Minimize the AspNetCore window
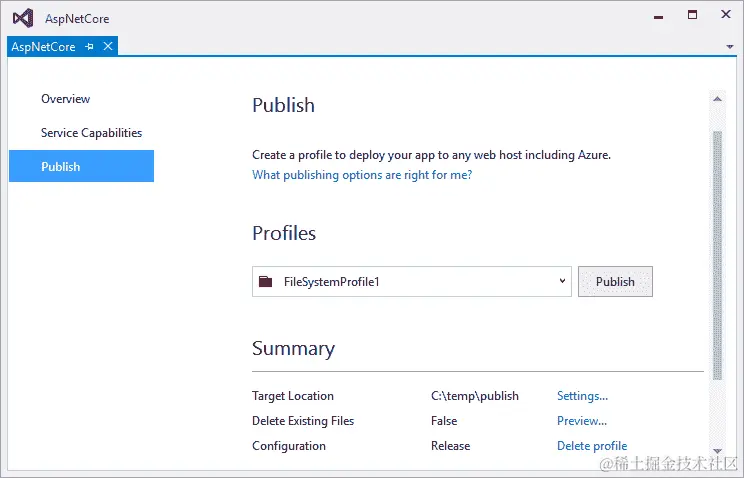The height and width of the screenshot is (478, 744). pyautogui.click(x=658, y=17)
